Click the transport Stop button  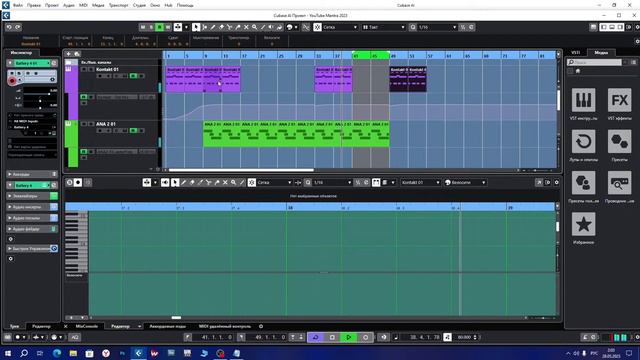point(332,337)
